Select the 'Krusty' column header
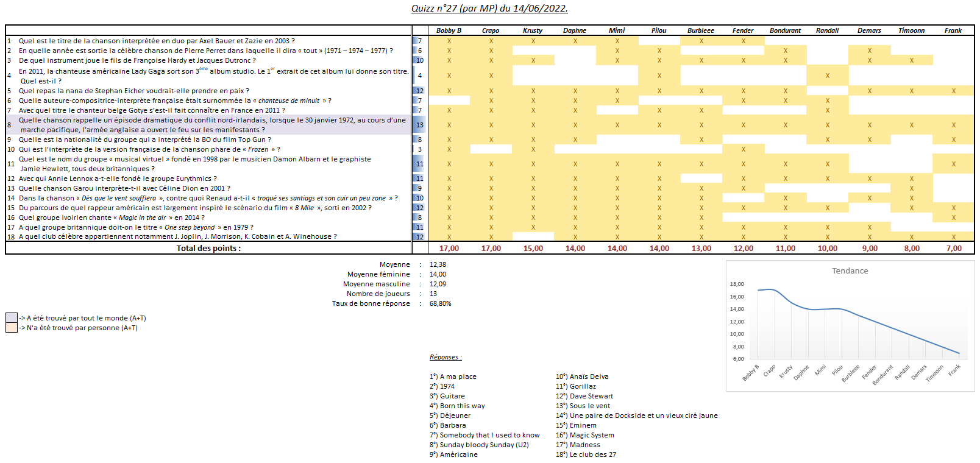This screenshot has width=980, height=463. (533, 30)
